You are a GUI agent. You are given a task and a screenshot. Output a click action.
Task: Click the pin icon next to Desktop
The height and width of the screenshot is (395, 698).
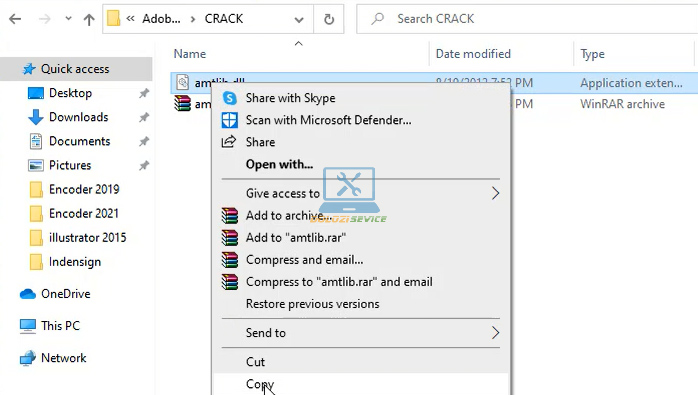[144, 93]
